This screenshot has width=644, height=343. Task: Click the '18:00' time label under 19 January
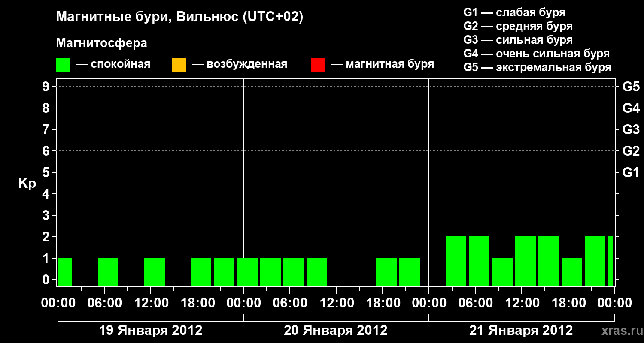click(x=197, y=303)
